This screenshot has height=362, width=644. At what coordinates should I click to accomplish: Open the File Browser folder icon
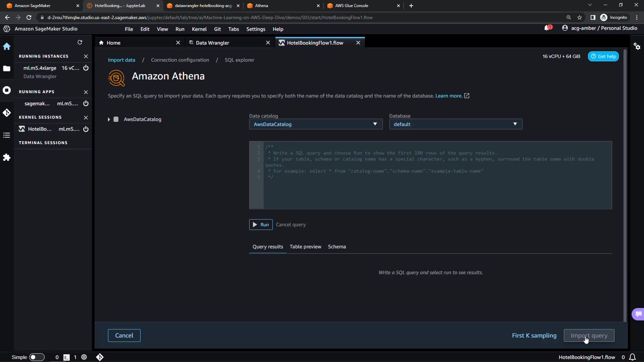tap(7, 69)
